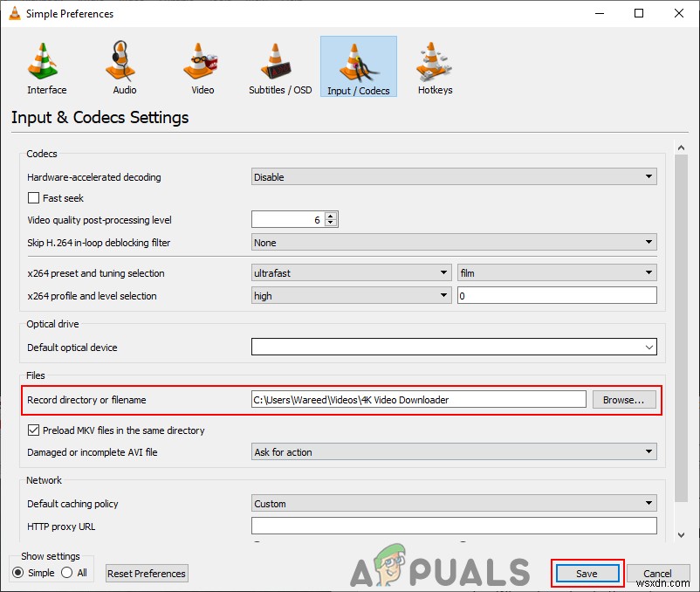Click the Record directory or filename field
Screen dimensions: 700x592
point(418,400)
